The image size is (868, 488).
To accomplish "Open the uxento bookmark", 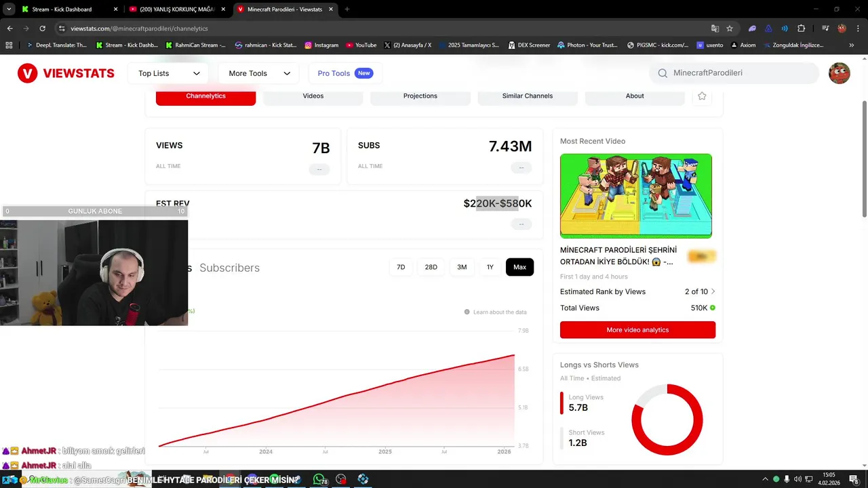I will click(710, 45).
